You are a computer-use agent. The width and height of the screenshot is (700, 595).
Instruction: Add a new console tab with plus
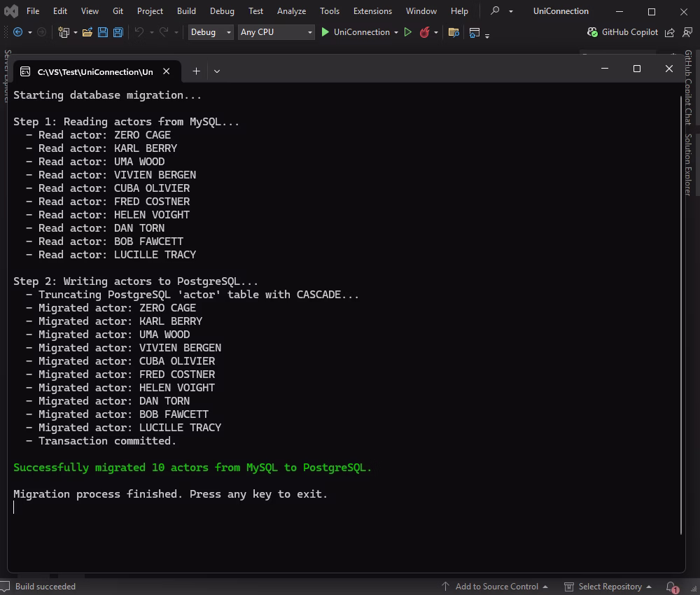(x=196, y=71)
